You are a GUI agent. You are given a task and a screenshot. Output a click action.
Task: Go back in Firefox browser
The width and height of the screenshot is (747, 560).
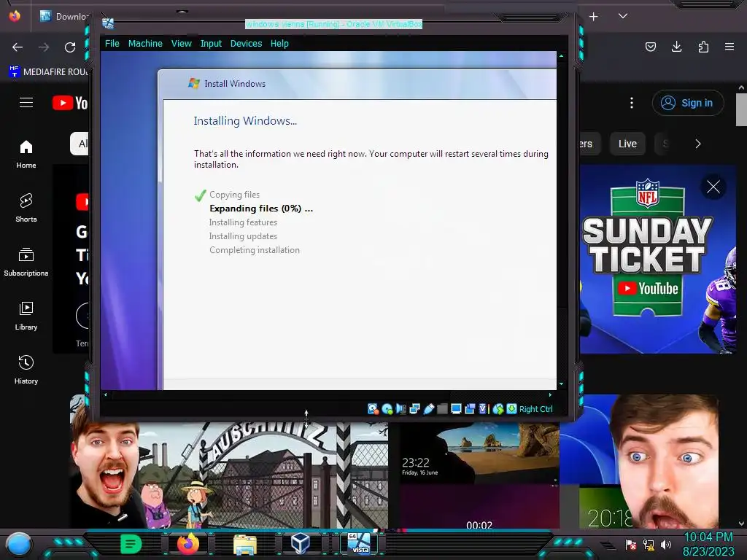pos(18,47)
